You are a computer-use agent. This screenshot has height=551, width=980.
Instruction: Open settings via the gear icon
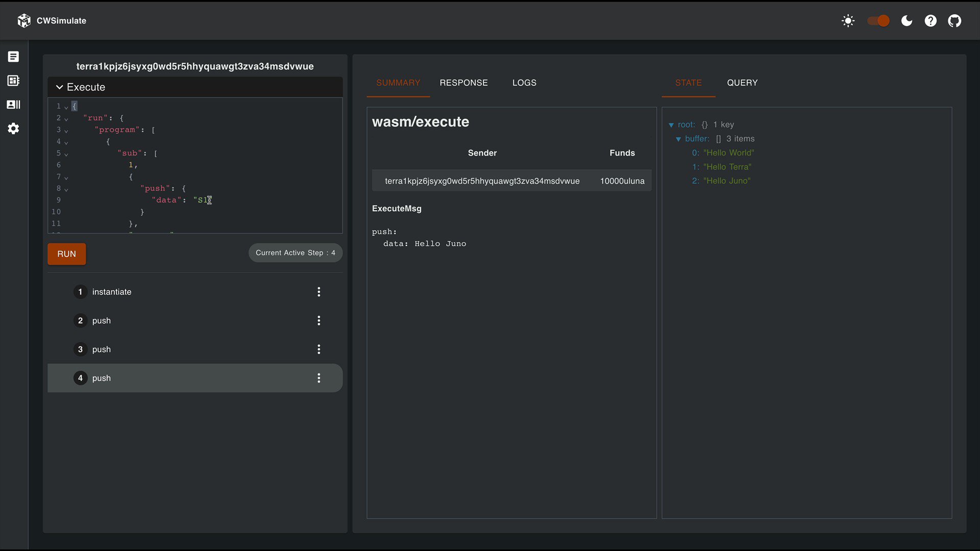[13, 129]
